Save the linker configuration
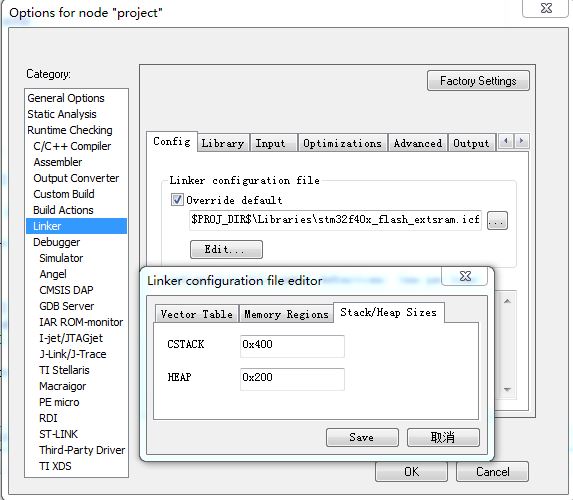The image size is (573, 500). (x=362, y=437)
